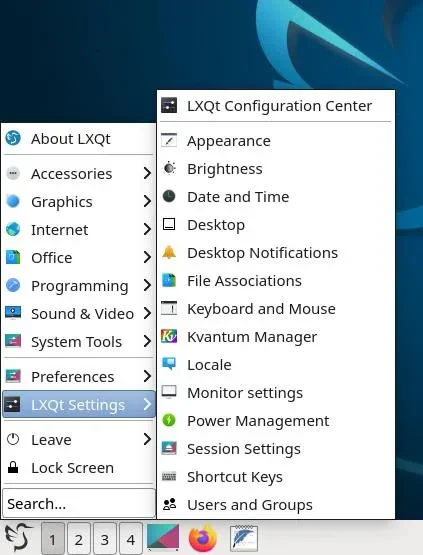Expand the Programming submenu arrow

point(147,285)
